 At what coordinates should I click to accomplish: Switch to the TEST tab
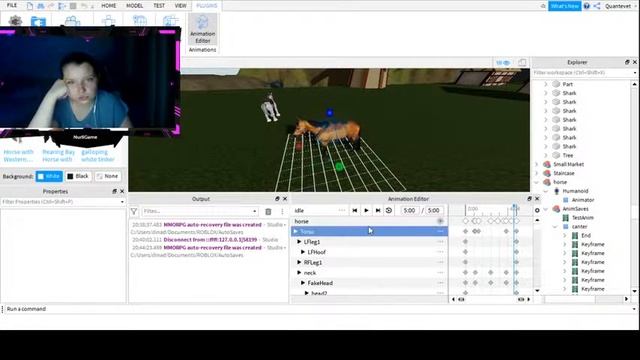pyautogui.click(x=159, y=6)
